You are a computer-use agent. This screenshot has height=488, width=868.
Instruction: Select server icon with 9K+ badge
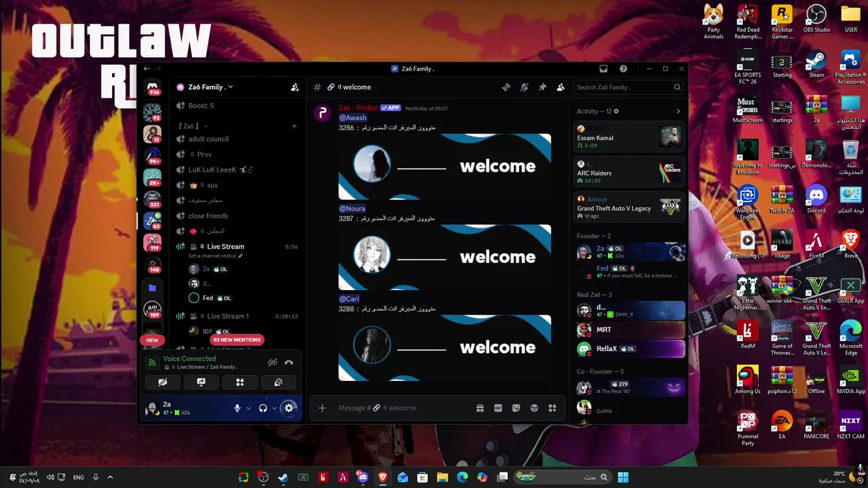153,156
